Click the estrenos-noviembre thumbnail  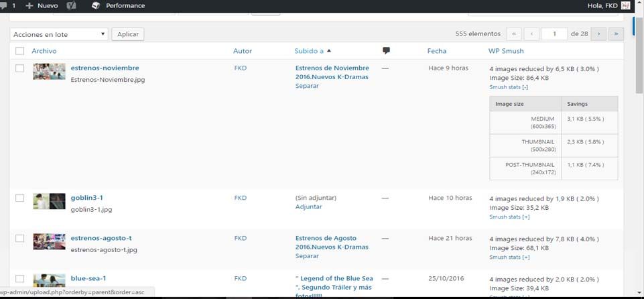(50, 72)
